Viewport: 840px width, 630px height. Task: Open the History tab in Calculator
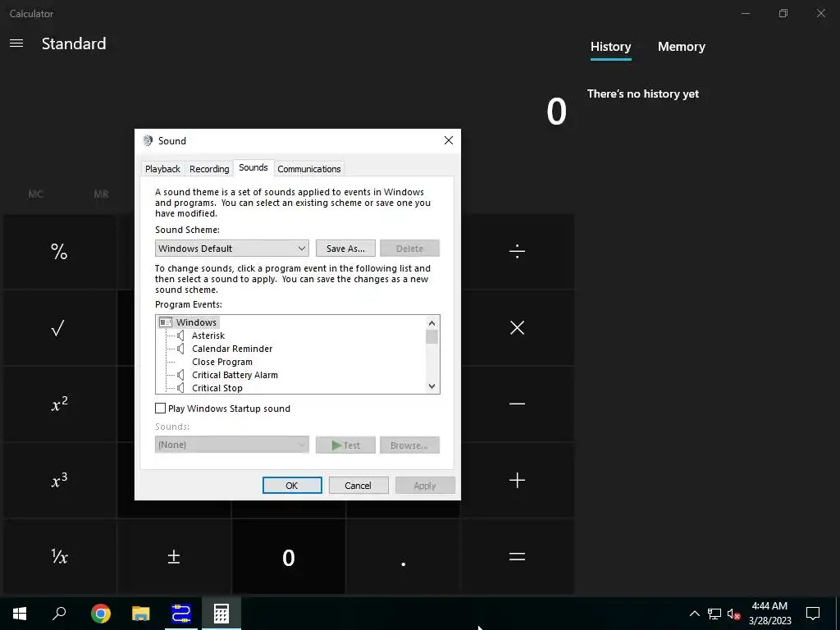point(610,47)
